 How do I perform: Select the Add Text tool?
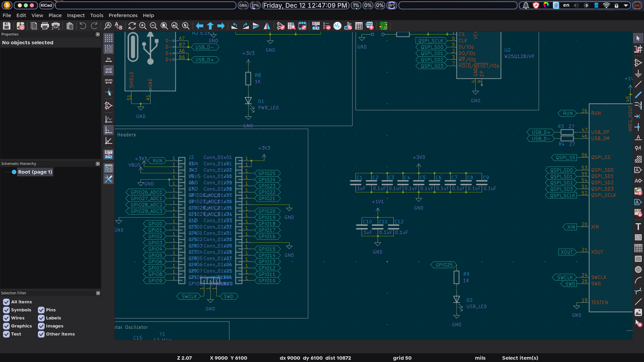coord(638,227)
